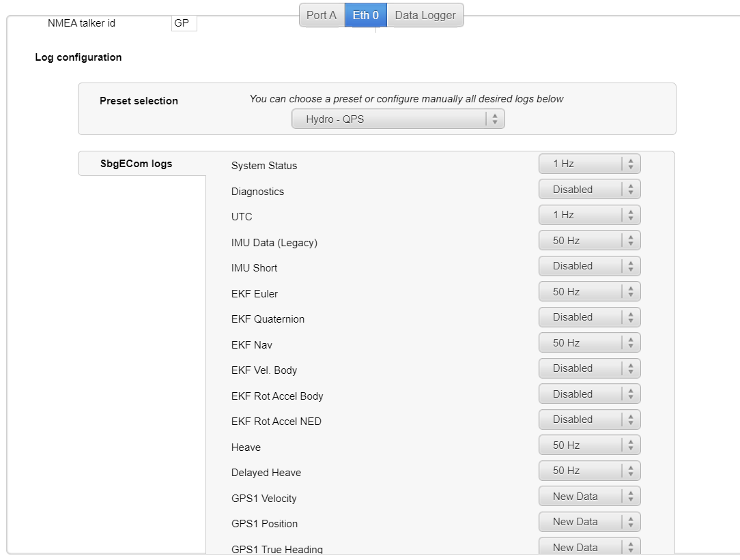The image size is (740, 560).
Task: Open System Status rate dropdown
Action: (589, 164)
